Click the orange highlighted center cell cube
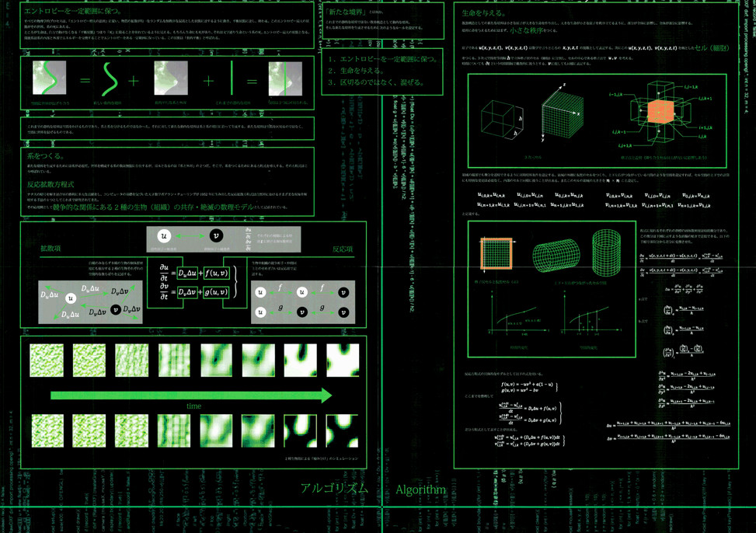756x533 pixels. coord(659,112)
